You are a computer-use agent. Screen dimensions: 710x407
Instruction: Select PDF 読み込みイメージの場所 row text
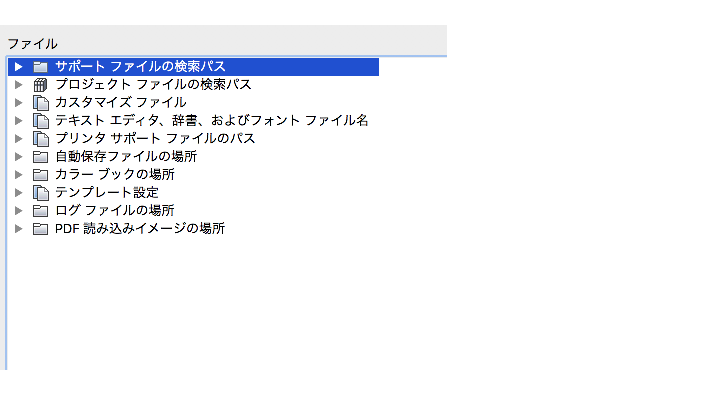[140, 229]
